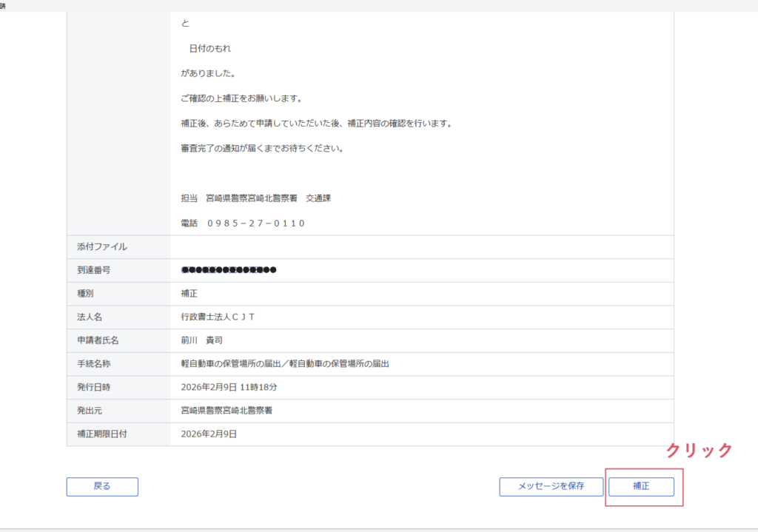Click the masked 到達番号 value
This screenshot has height=532, width=758.
229,270
